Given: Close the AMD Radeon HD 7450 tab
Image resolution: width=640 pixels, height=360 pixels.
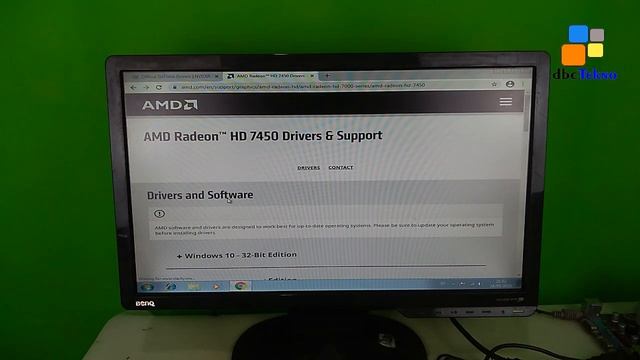Looking at the screenshot, I should [x=312, y=76].
